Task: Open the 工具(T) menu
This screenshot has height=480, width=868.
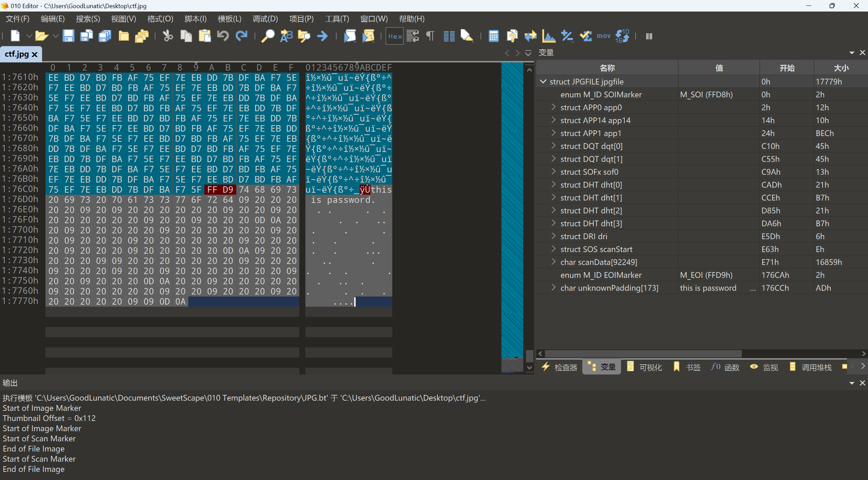Action: (337, 19)
